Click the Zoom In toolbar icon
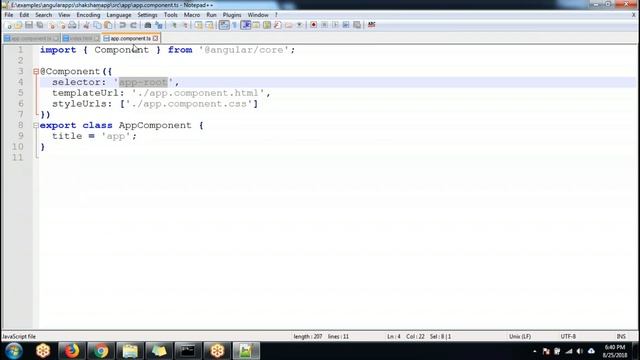 point(173,25)
